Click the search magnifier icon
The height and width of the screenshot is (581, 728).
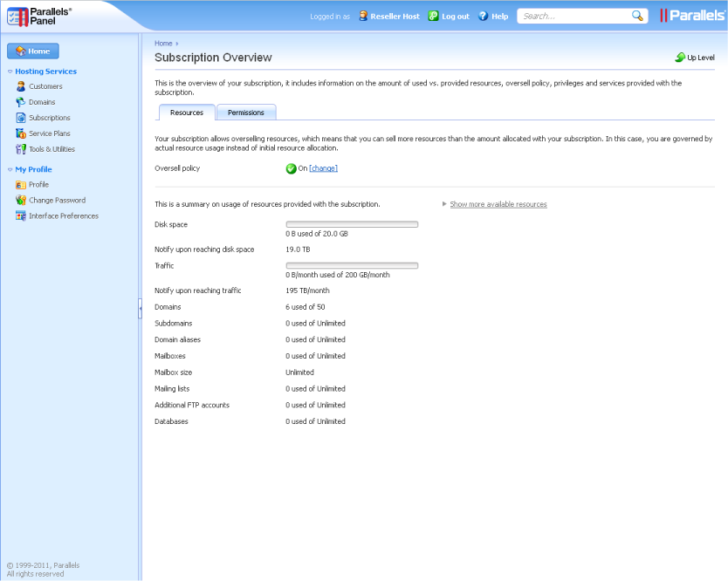(637, 16)
